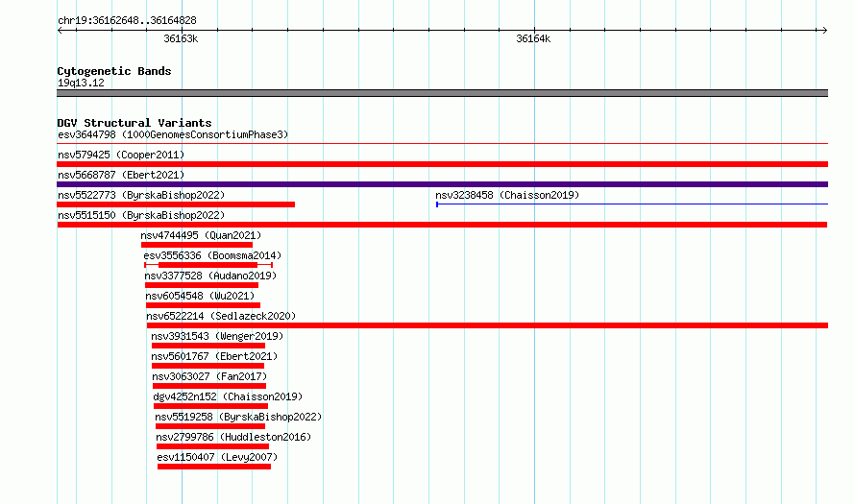Click the nsv579425 red variant bar
Viewport: 855px width, 504px height.
[442, 164]
